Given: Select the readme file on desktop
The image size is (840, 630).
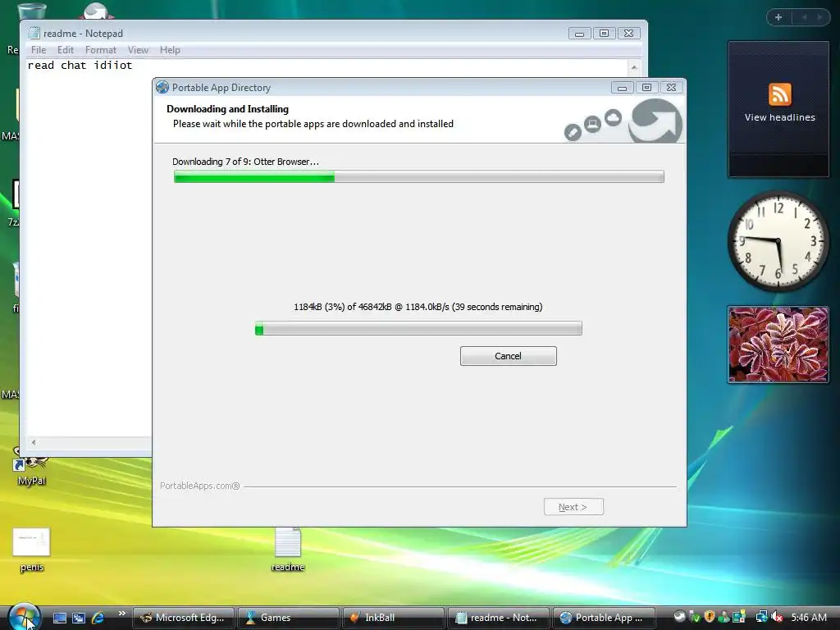Looking at the screenshot, I should [x=288, y=550].
